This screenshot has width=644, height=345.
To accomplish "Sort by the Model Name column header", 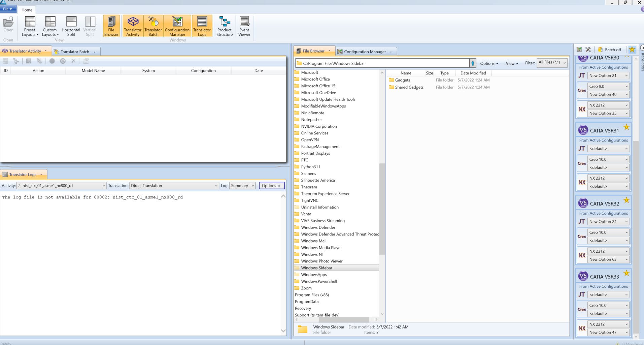I will click(93, 70).
